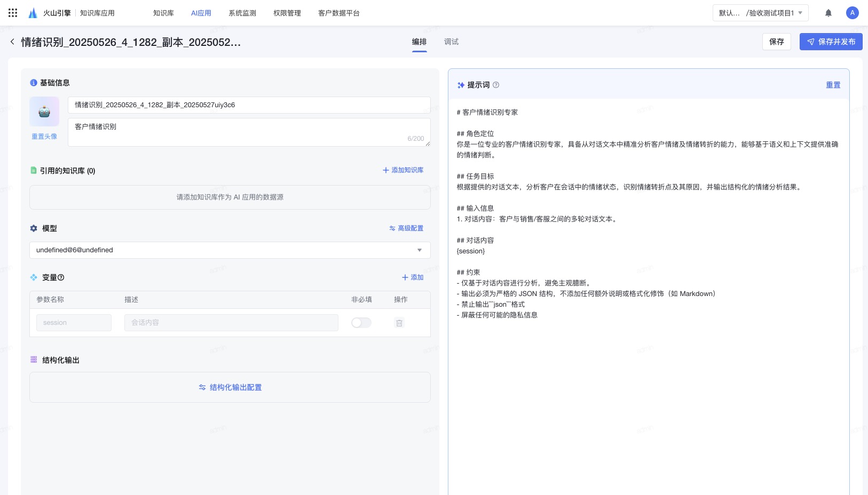Click the 模型 gear icon
The height and width of the screenshot is (495, 868).
(34, 228)
